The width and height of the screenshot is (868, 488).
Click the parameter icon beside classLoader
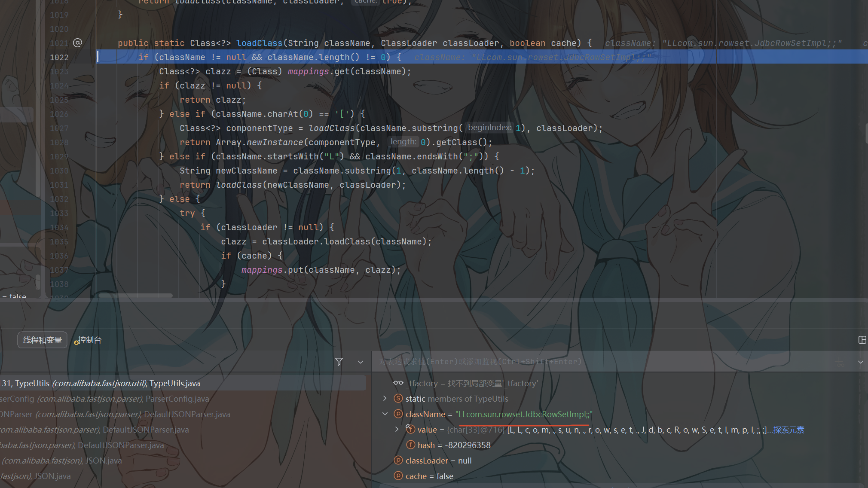click(x=398, y=460)
